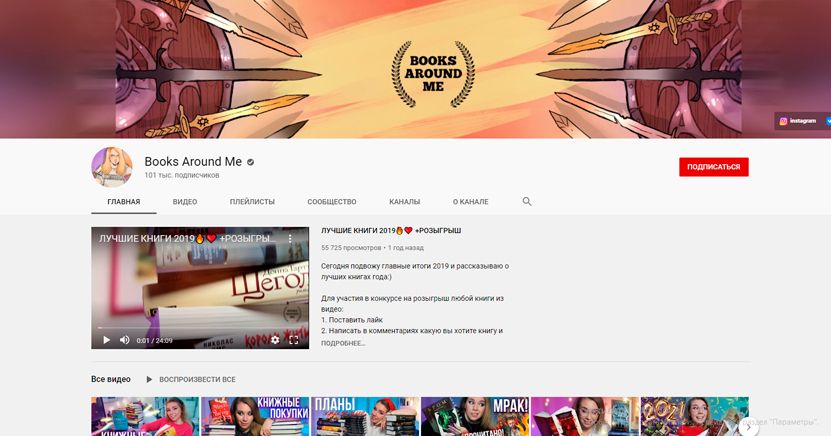Switch to the ВИДЕО tab
831x436 pixels.
[185, 202]
